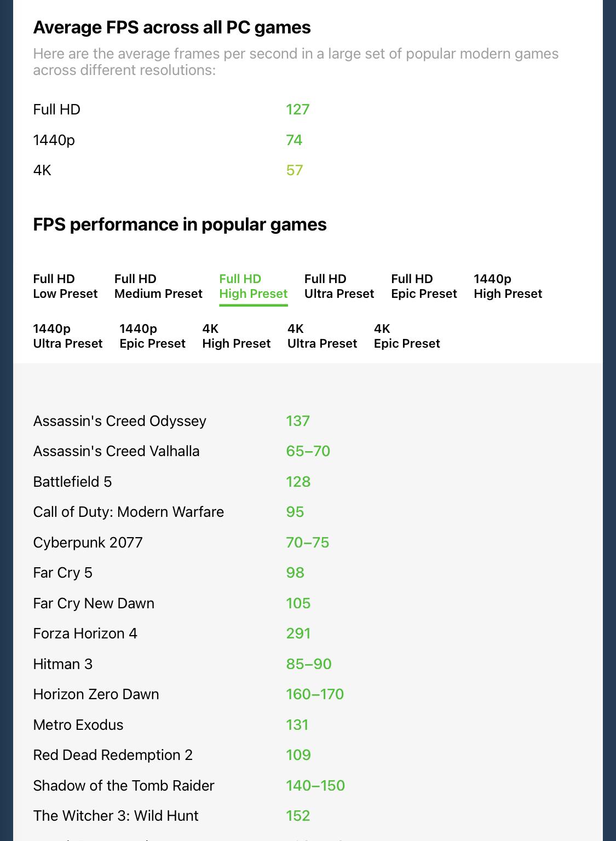Select the active Full HD High Preset tab

[253, 286]
